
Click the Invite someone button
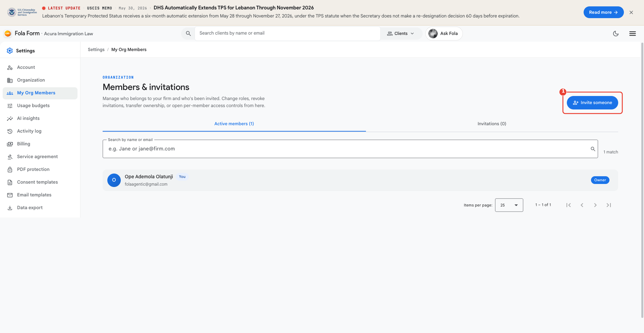click(x=592, y=103)
